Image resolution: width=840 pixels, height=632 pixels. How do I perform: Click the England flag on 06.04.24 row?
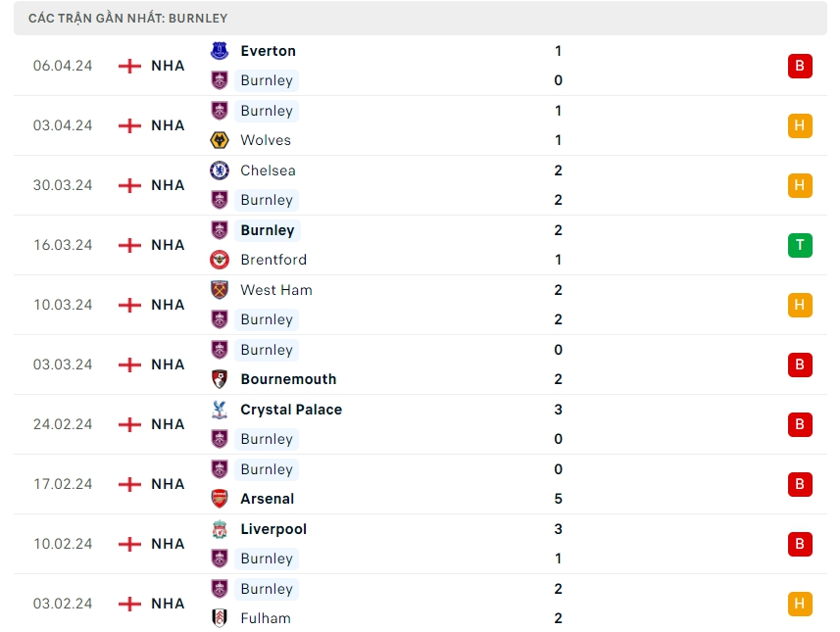[x=129, y=66]
